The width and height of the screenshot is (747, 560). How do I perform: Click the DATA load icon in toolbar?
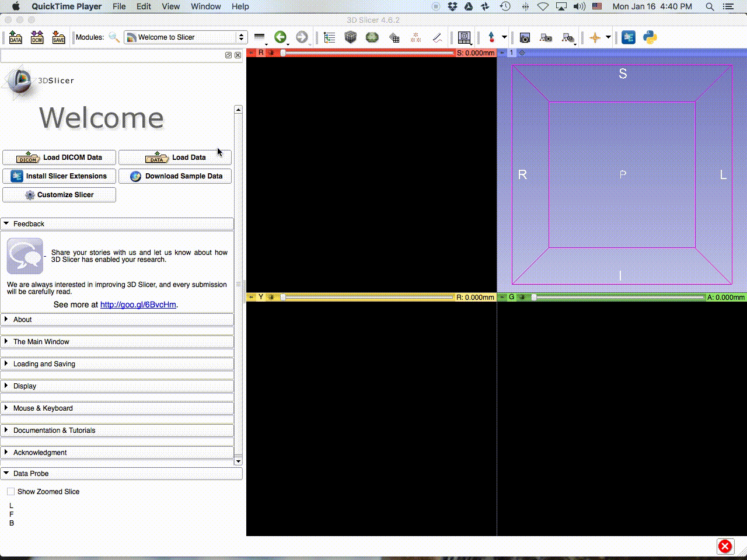[16, 37]
